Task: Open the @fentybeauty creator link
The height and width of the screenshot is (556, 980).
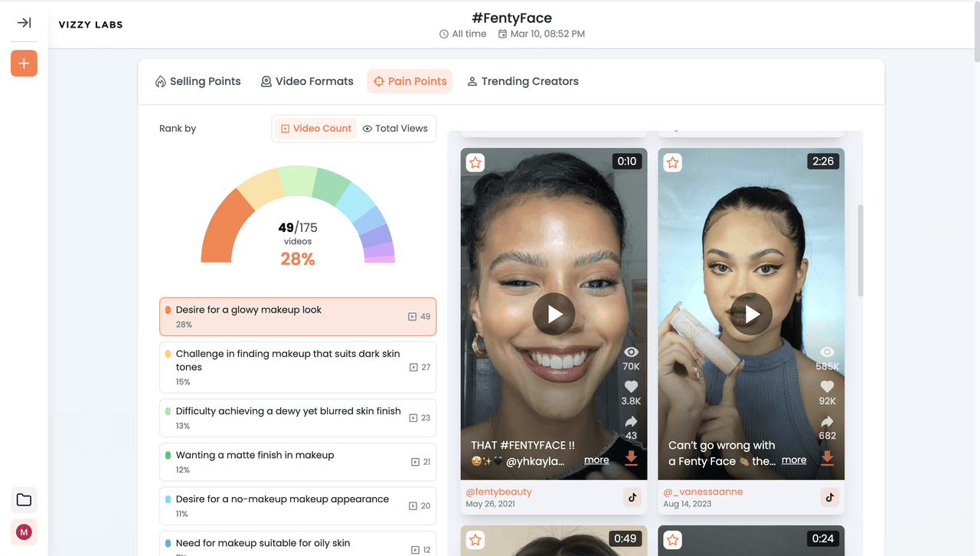Action: [x=498, y=492]
